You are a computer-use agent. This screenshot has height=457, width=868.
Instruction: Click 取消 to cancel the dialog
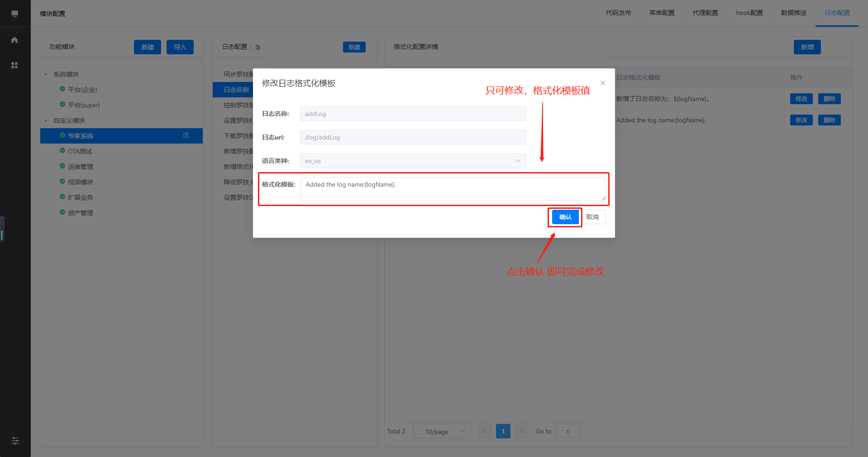tap(592, 217)
